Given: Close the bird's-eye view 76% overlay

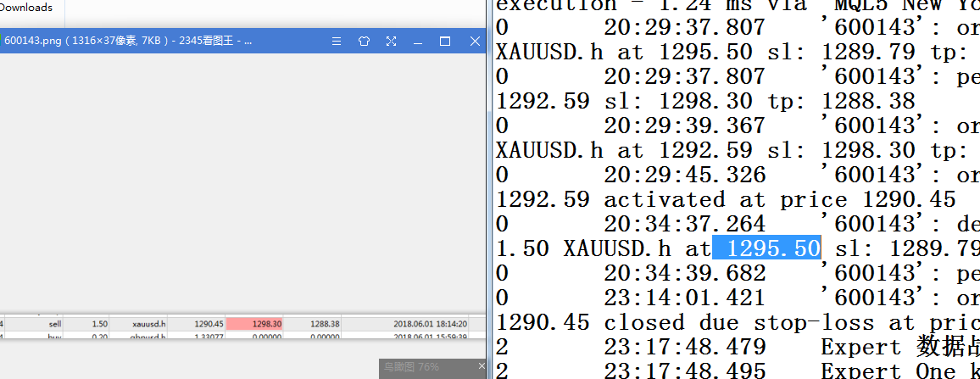Looking at the screenshot, I should [482, 367].
